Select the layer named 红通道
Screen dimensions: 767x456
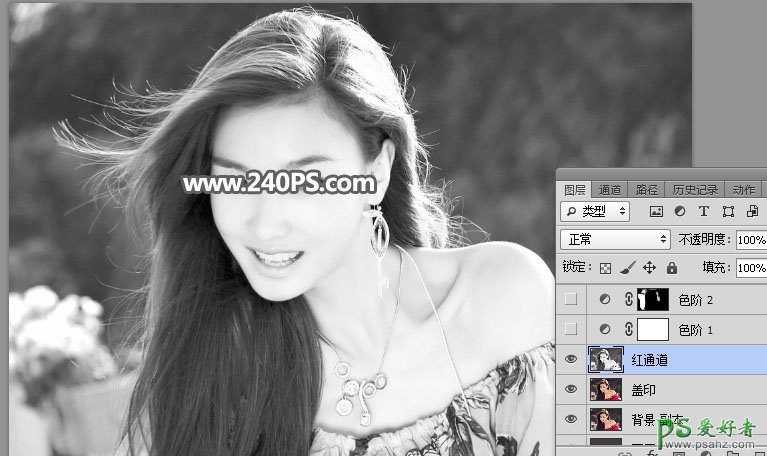649,360
